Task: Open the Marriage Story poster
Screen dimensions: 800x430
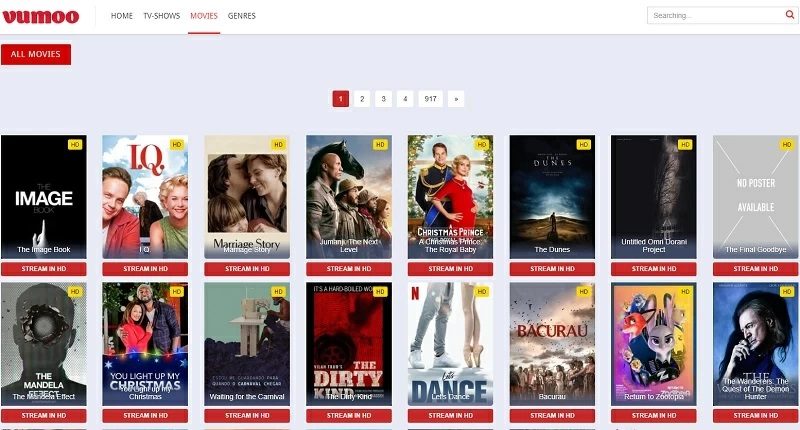Action: coord(247,197)
